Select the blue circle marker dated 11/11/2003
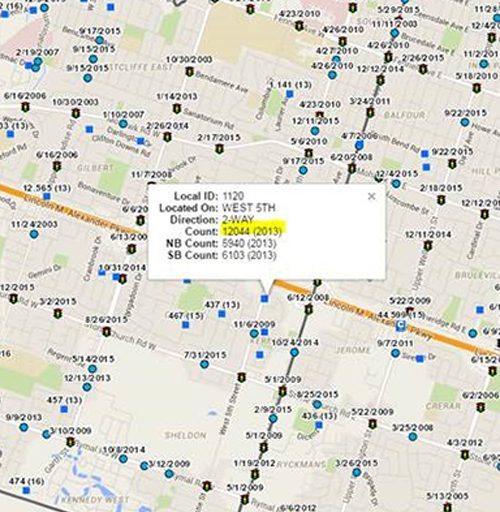 point(395,33)
